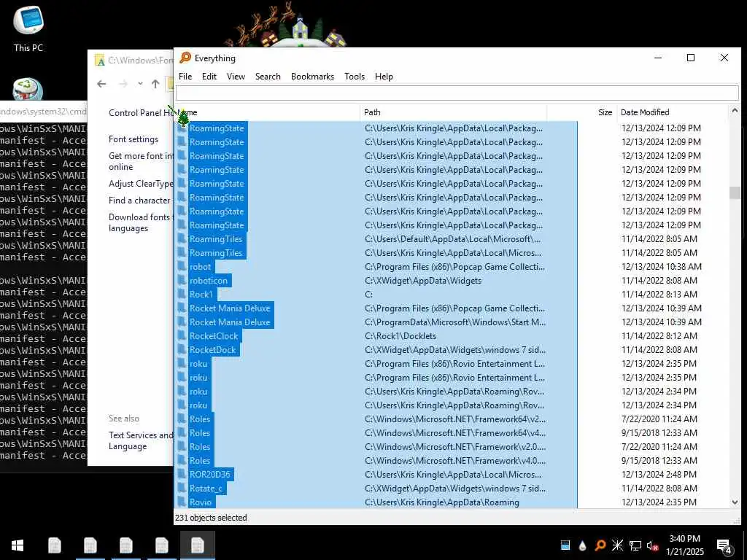
Task: Open the Help menu in Everything
Action: pos(384,76)
